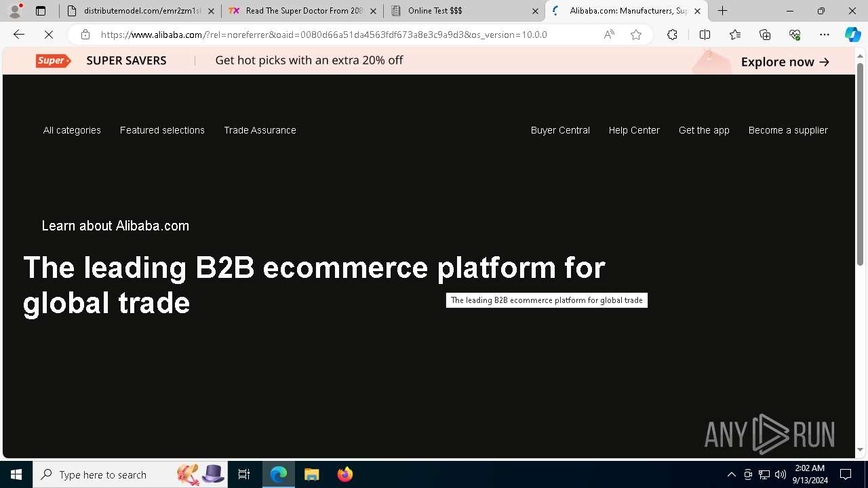This screenshot has width=868, height=488.
Task: Click the page scrollbar down arrow
Action: pos(860,449)
